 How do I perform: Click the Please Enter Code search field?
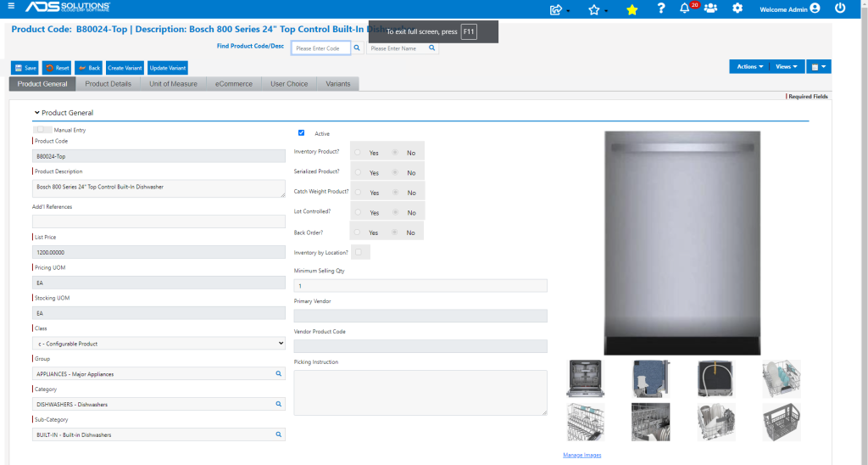321,48
